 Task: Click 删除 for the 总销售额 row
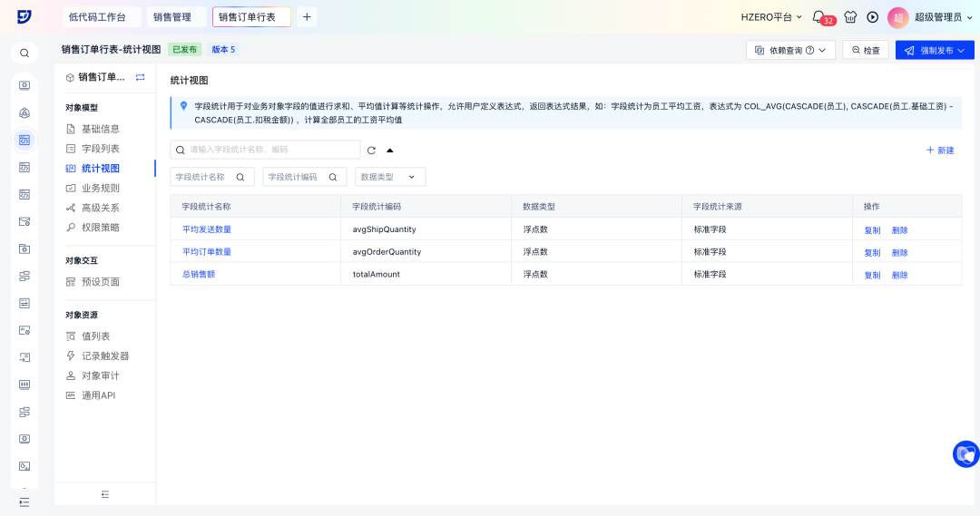899,275
